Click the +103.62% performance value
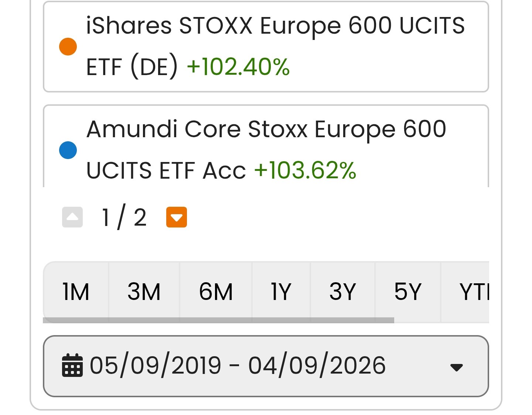532x415 pixels. [305, 171]
